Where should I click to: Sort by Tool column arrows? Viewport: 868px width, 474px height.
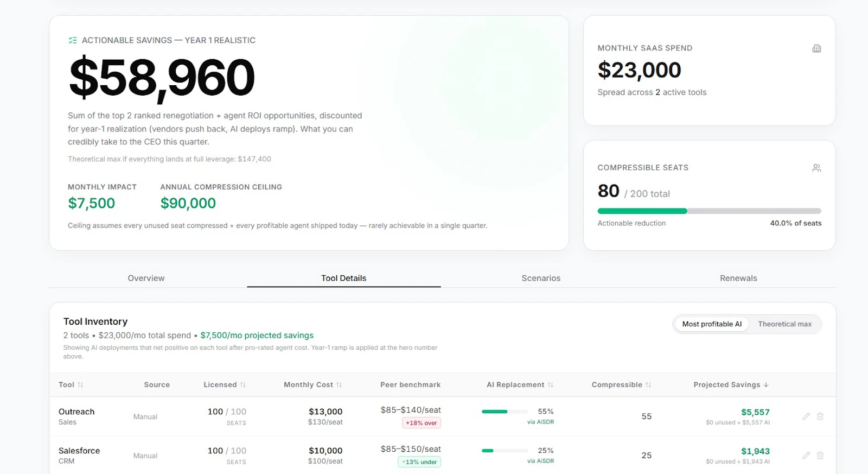click(x=80, y=385)
